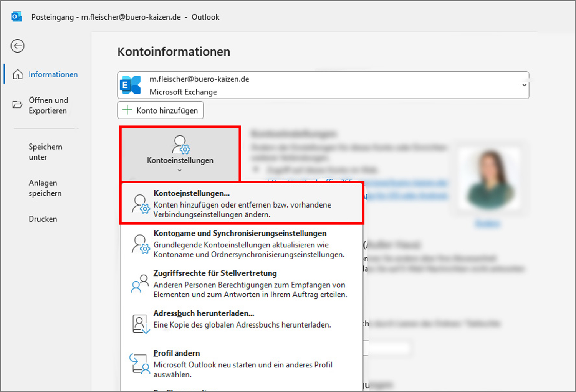Click Anlagen speichern in sidebar

coord(45,188)
